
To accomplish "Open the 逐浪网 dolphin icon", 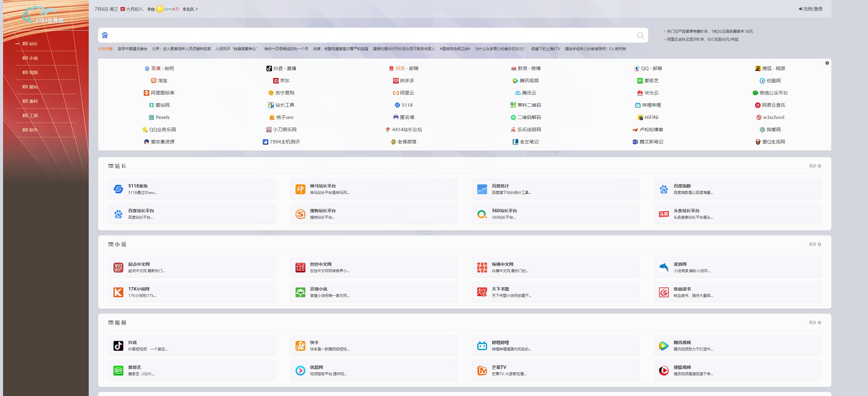I will [x=664, y=268].
